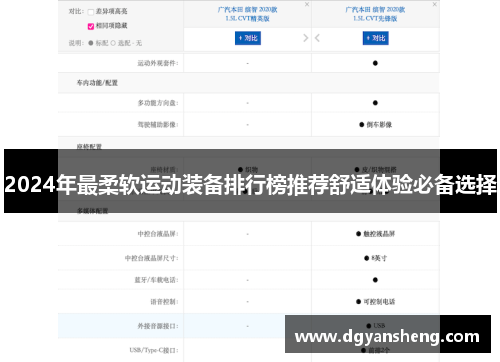Select the 语音控制 row label

164,302
